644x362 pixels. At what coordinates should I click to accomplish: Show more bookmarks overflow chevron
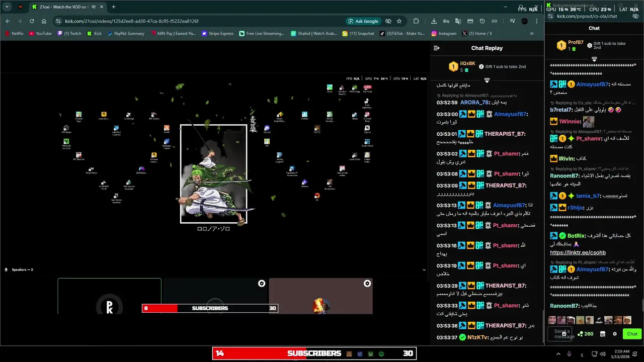pyautogui.click(x=532, y=34)
